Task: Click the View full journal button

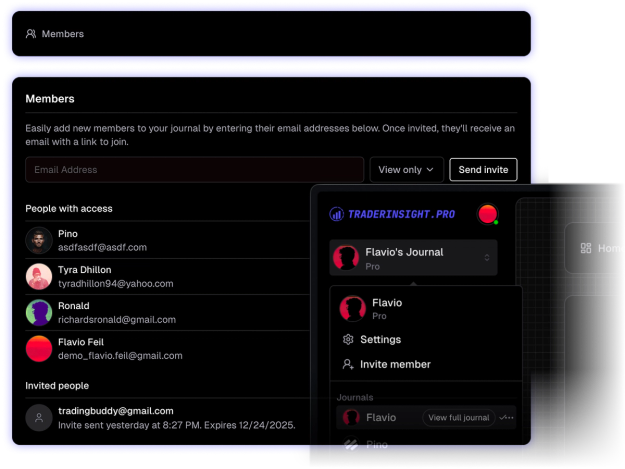Action: coord(459,418)
